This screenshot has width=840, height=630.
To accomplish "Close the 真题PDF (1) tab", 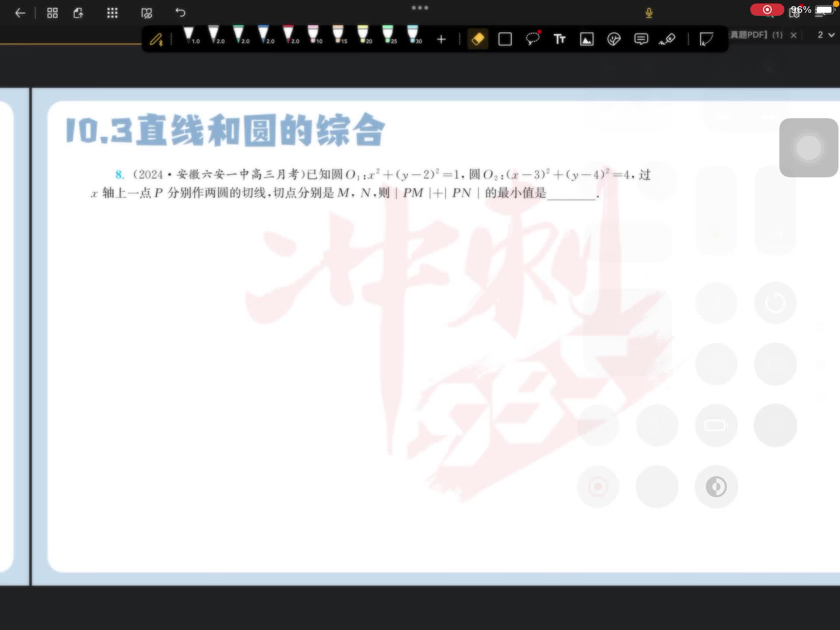I will 794,35.
